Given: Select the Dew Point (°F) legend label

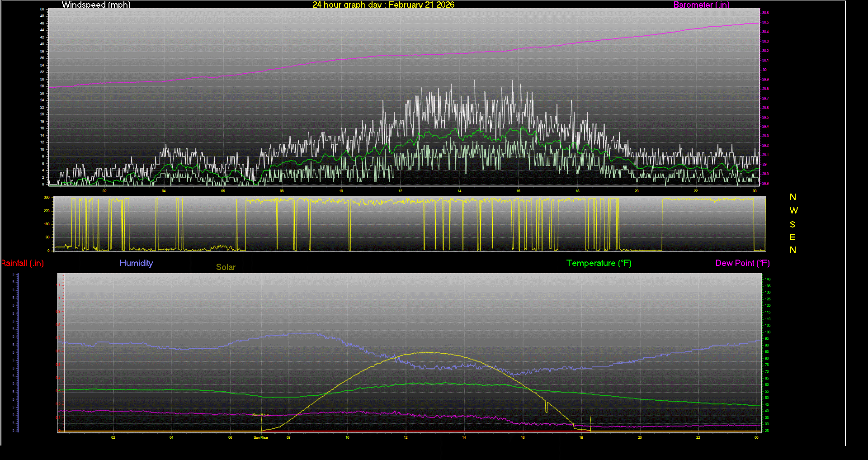Looking at the screenshot, I should pos(742,263).
